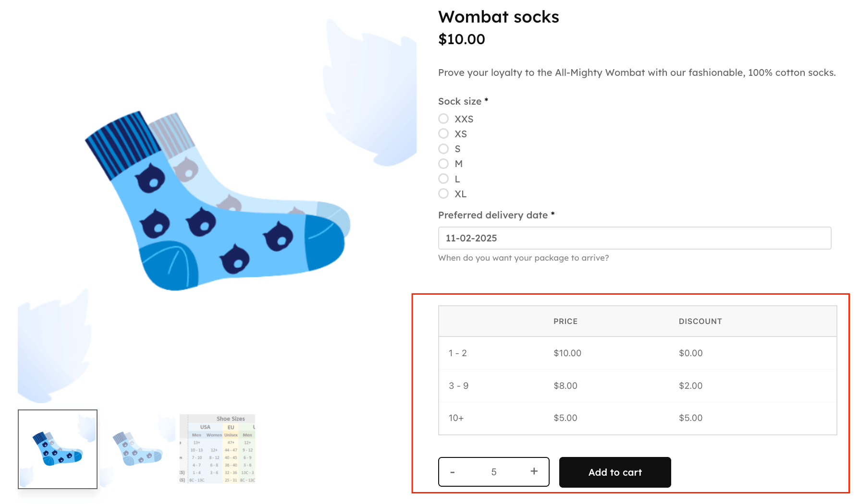860x504 pixels.
Task: Select the XXS sock size
Action: point(443,119)
